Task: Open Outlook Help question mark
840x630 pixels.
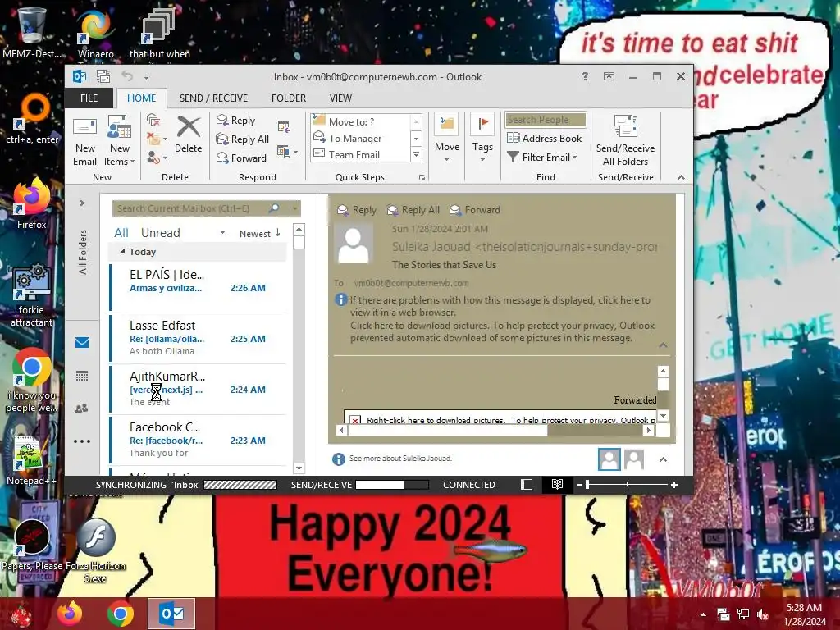Action: point(585,76)
